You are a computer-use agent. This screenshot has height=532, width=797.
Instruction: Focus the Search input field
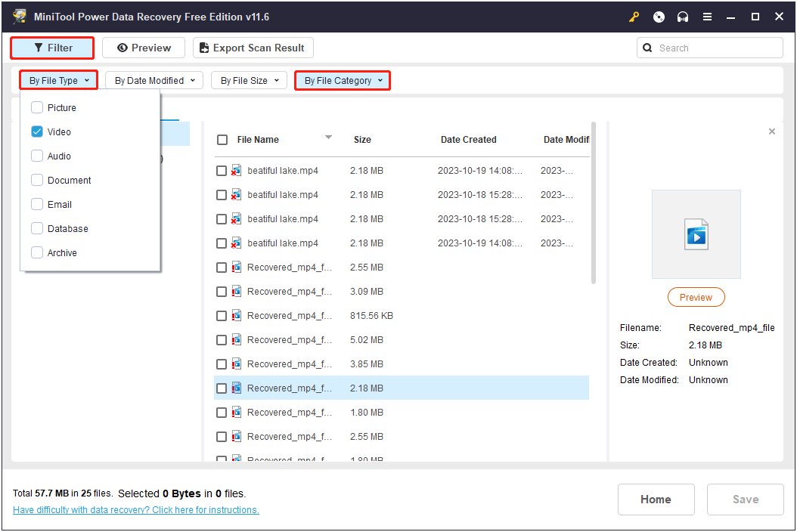(709, 48)
